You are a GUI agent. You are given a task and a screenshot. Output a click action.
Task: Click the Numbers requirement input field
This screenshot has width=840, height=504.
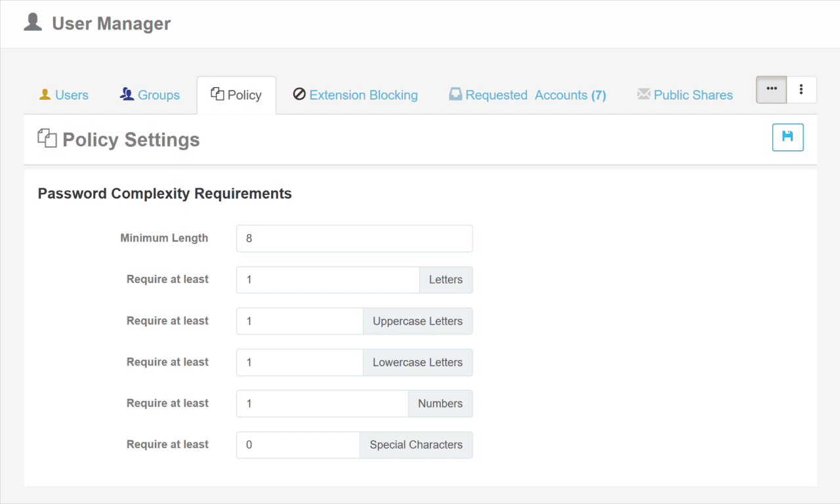click(x=322, y=404)
